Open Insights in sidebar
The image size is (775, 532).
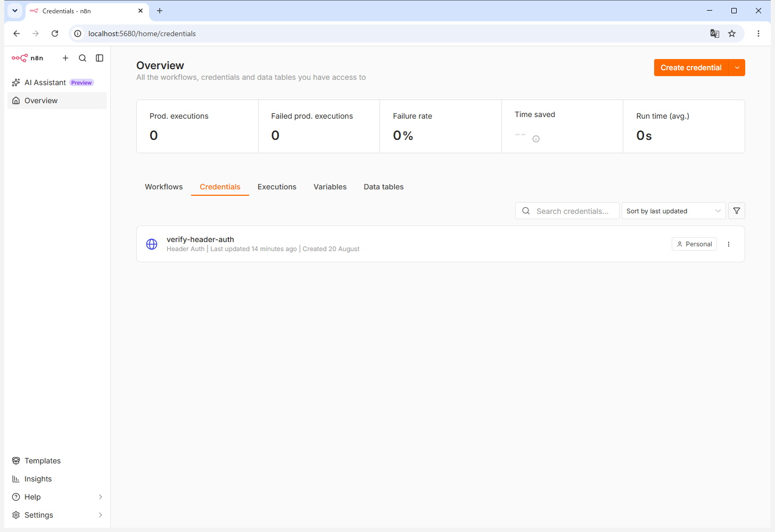tap(57, 479)
